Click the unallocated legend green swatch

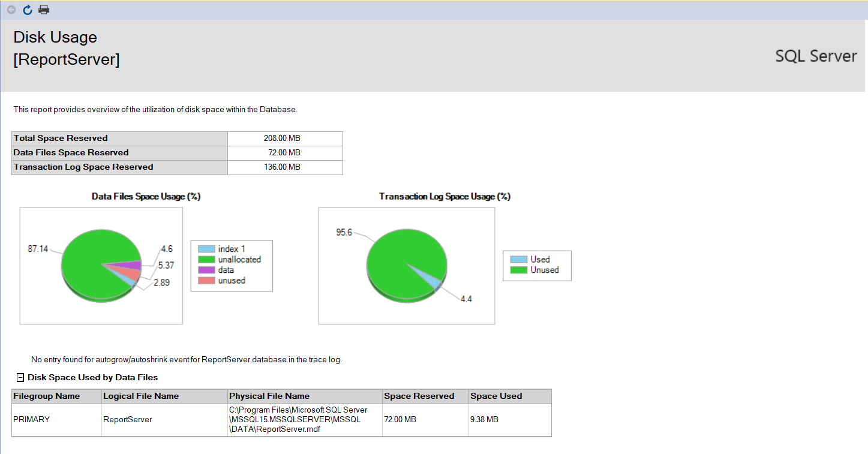pyautogui.click(x=206, y=260)
